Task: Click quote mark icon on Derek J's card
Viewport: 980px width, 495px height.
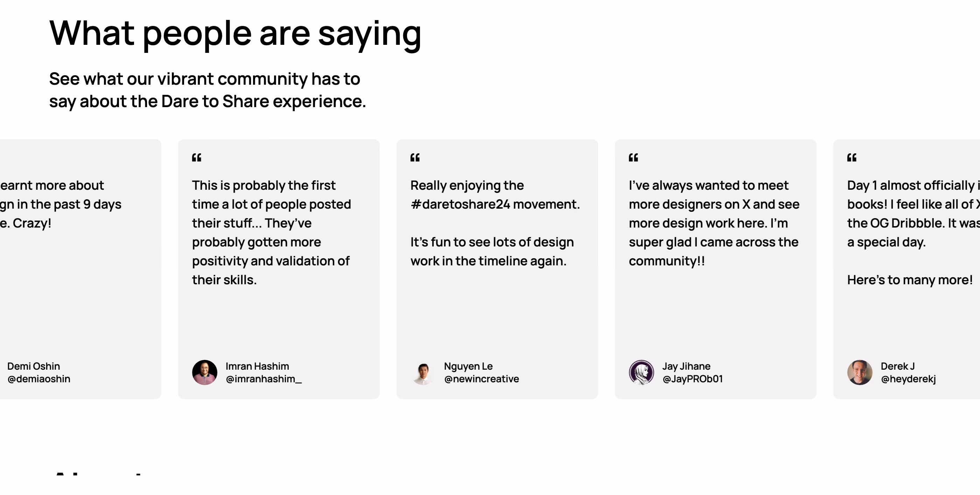Action: pyautogui.click(x=852, y=158)
